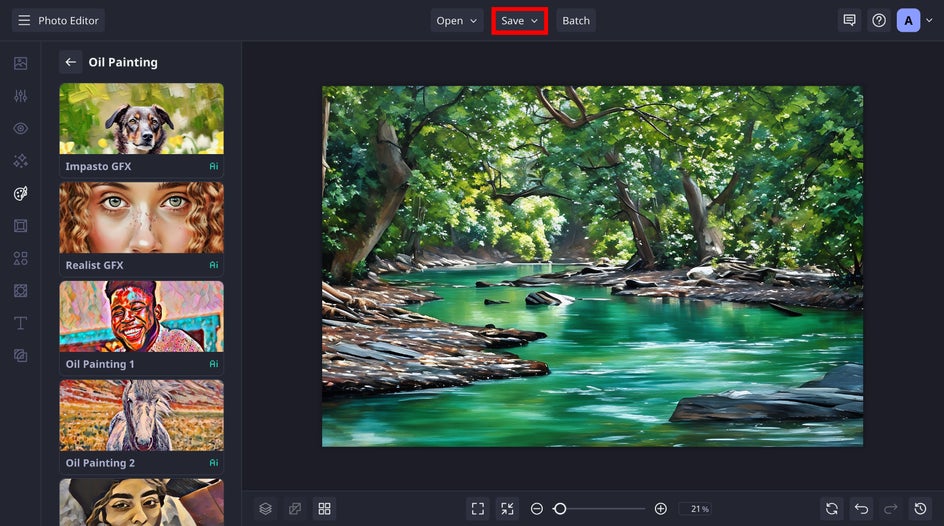Select the Impasto GFX effect thumbnail

coord(141,119)
